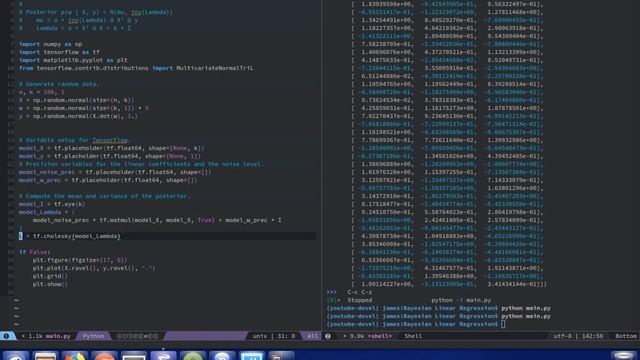Click line 'X = np.random.normal(size=(n, k))'

pyautogui.click(x=76, y=100)
